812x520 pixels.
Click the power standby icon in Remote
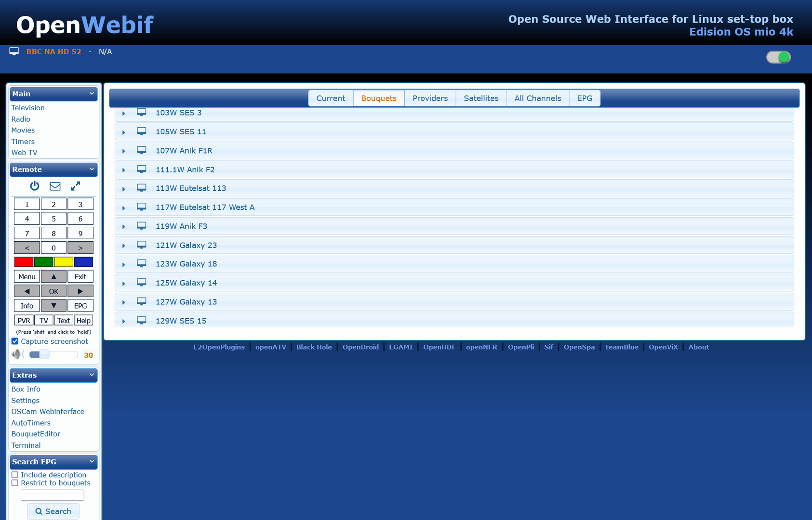(x=35, y=186)
